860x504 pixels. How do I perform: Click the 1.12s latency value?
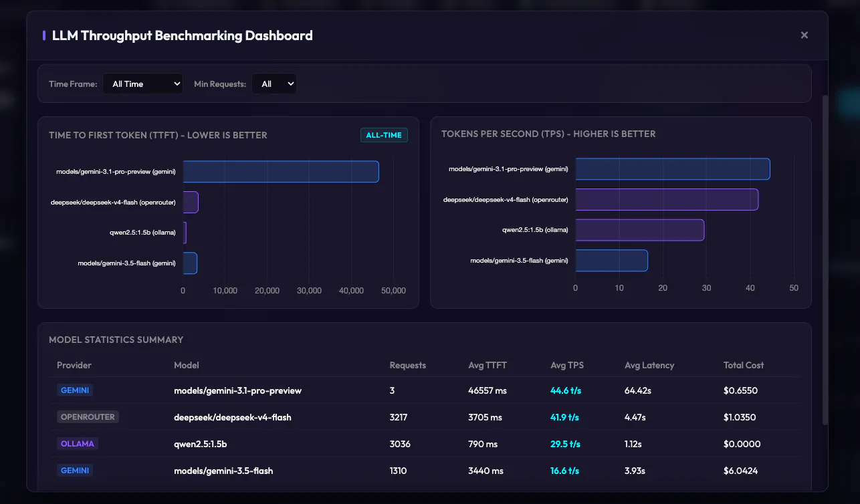[633, 444]
